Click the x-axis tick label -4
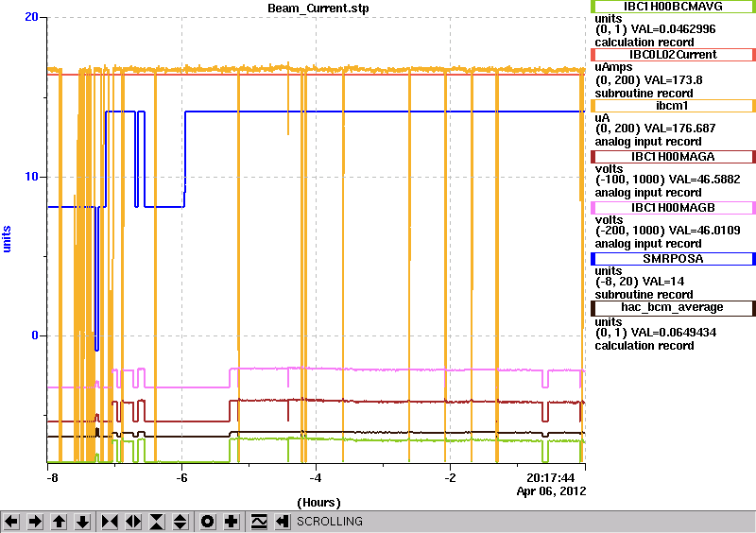Image resolution: width=756 pixels, height=533 pixels. click(x=316, y=478)
